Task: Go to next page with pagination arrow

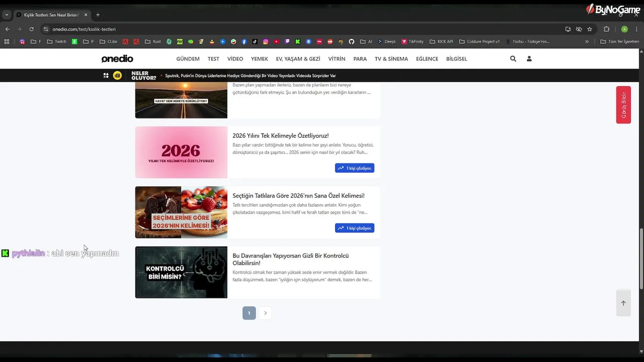Action: pyautogui.click(x=265, y=313)
